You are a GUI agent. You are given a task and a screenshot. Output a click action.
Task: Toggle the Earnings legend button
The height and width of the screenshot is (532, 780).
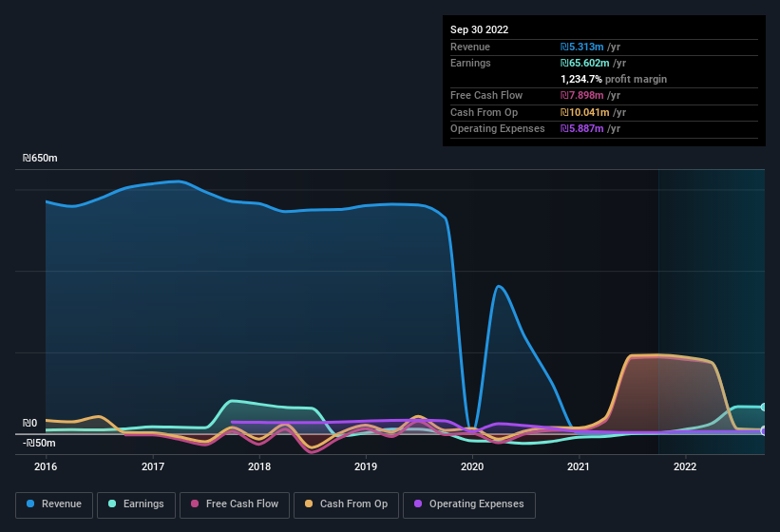click(136, 504)
